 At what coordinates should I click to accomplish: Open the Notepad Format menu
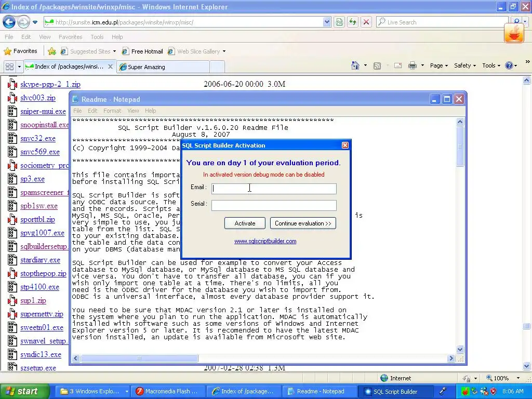pos(112,111)
